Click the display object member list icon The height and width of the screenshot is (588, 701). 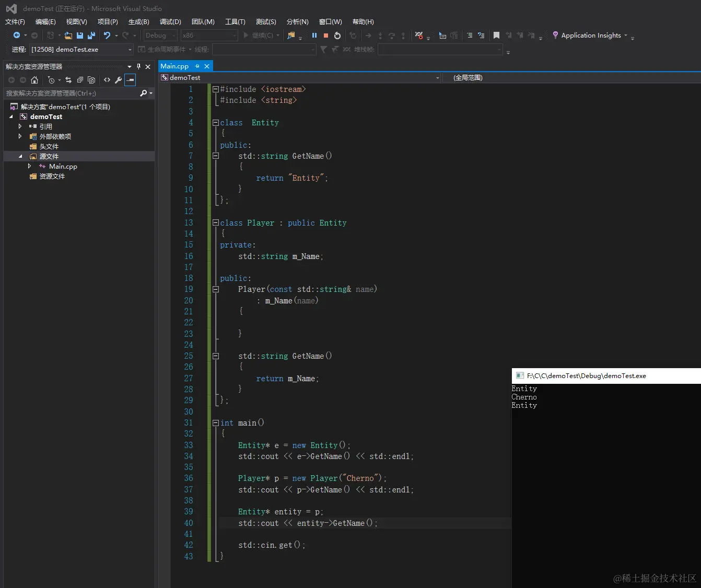tap(442, 36)
